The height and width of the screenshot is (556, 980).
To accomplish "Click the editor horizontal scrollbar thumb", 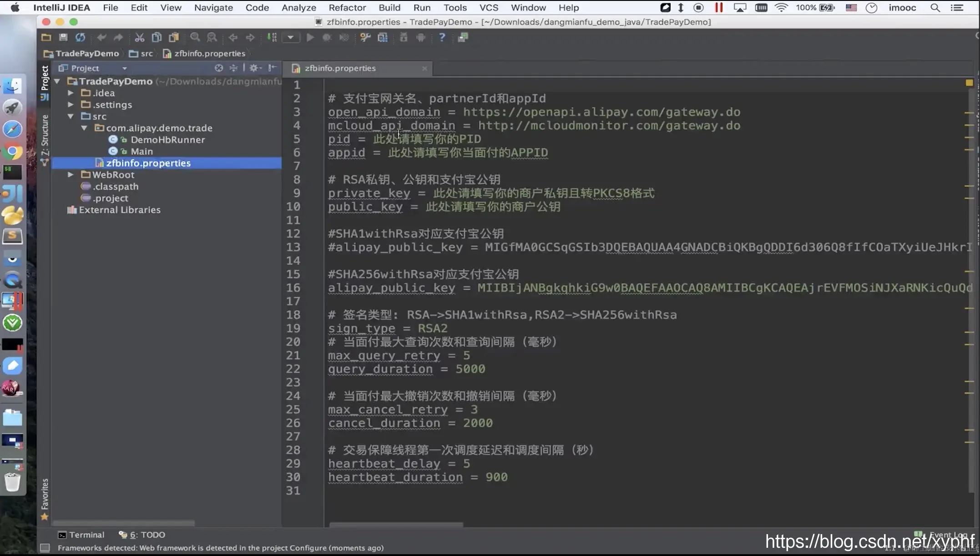I will pos(396,525).
